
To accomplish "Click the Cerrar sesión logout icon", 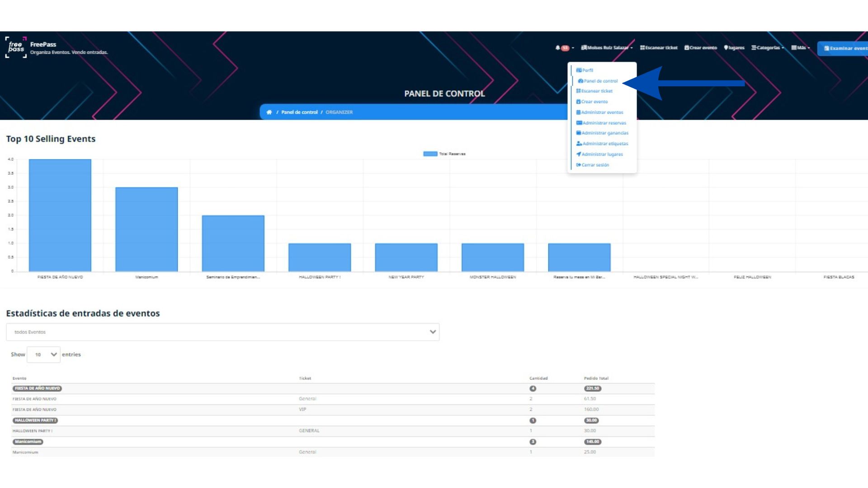I will point(578,164).
